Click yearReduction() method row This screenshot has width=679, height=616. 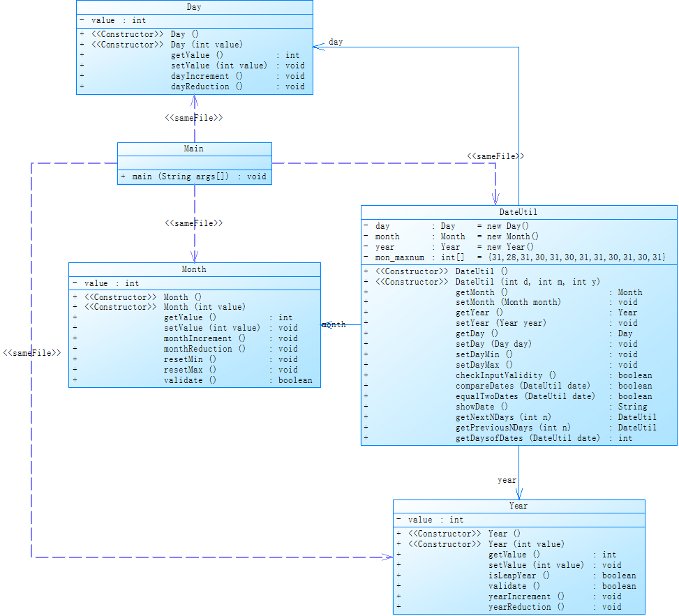click(509, 607)
